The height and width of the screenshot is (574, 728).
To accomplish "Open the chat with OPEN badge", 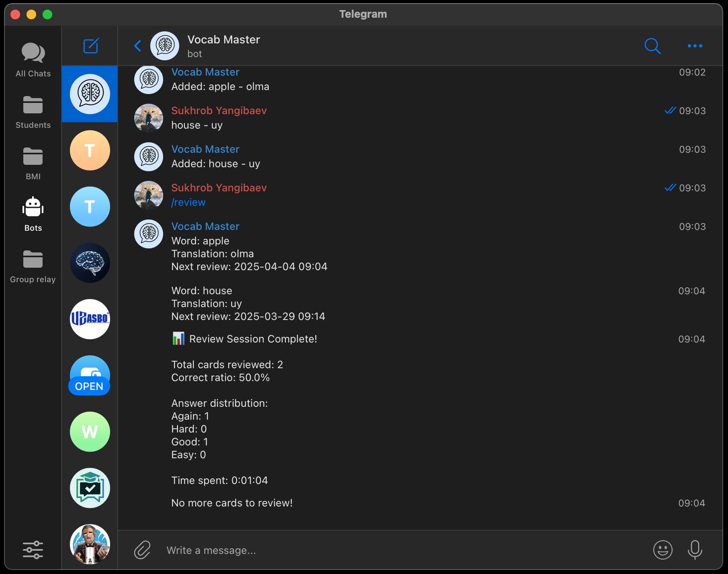I will tap(90, 375).
